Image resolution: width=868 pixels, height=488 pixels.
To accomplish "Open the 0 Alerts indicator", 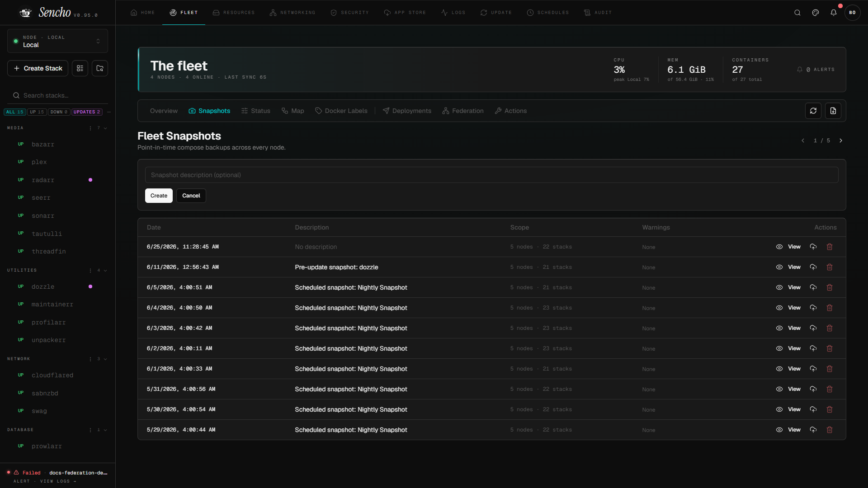I will [816, 70].
